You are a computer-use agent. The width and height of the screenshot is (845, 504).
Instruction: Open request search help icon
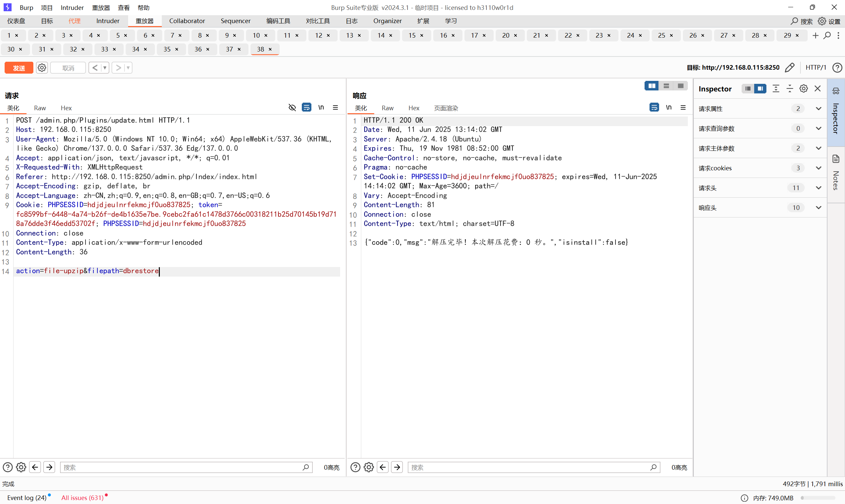coord(8,467)
